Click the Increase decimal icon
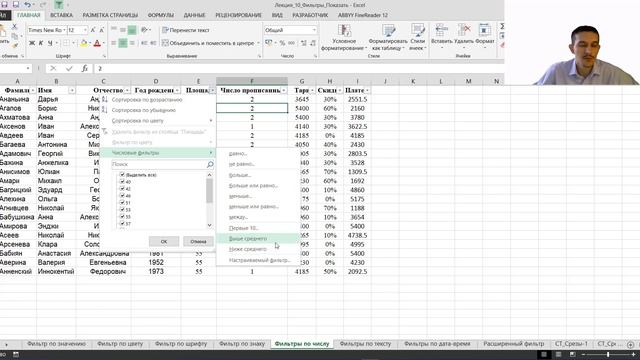 [303, 43]
